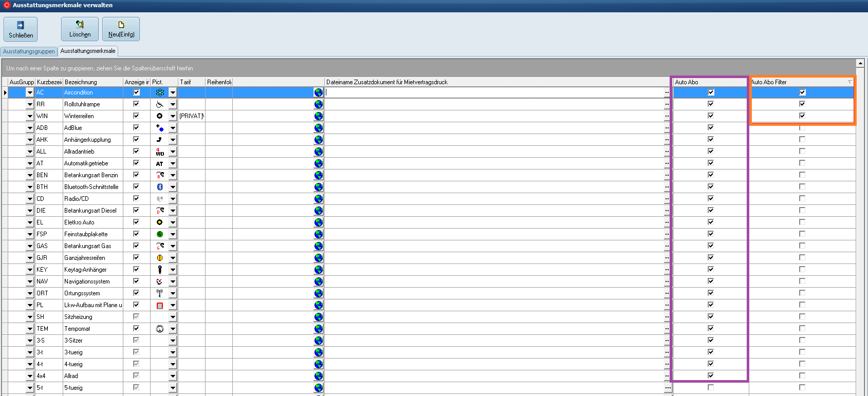Viewport: 868px width, 396px height.
Task: Click the scrollbar up arrow at top right
Action: (860, 63)
